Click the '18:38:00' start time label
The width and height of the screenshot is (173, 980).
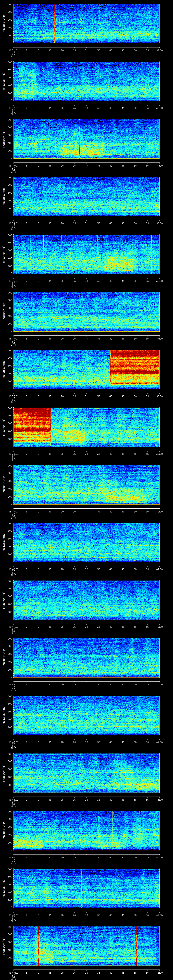13,454
